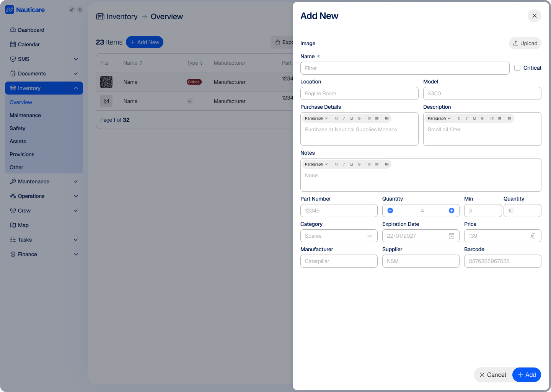The width and height of the screenshot is (551, 392).
Task: Expand the SMS sidebar section
Action: [44, 59]
